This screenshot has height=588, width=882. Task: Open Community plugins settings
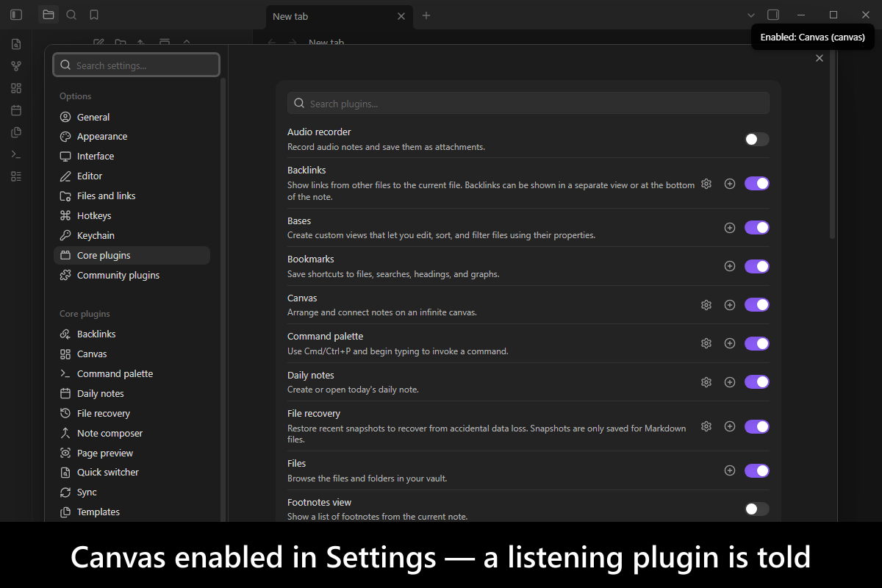pos(132,276)
